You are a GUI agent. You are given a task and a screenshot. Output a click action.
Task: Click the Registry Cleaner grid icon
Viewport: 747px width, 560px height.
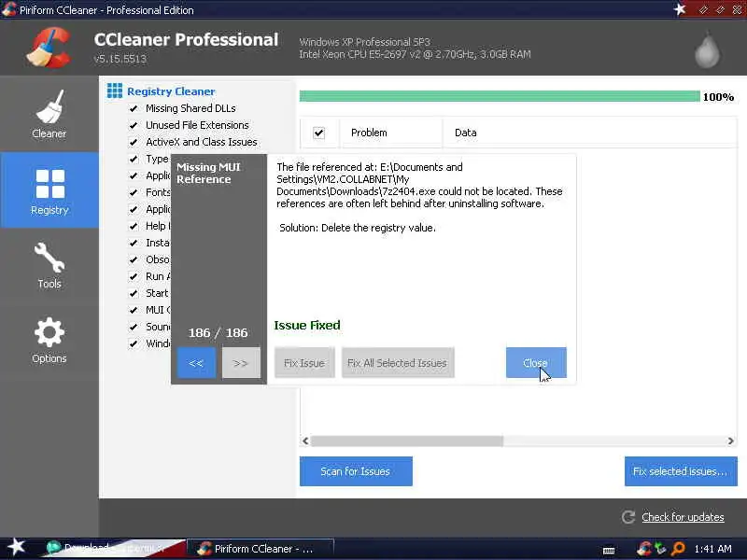coord(114,91)
